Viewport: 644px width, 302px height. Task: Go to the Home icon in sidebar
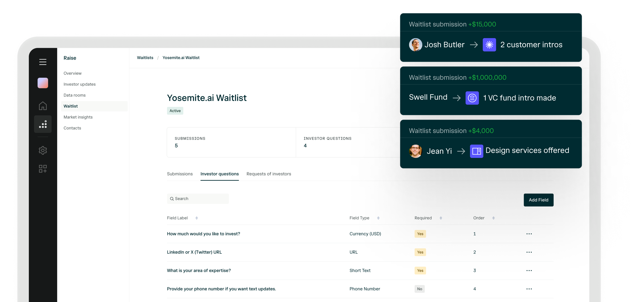point(43,106)
